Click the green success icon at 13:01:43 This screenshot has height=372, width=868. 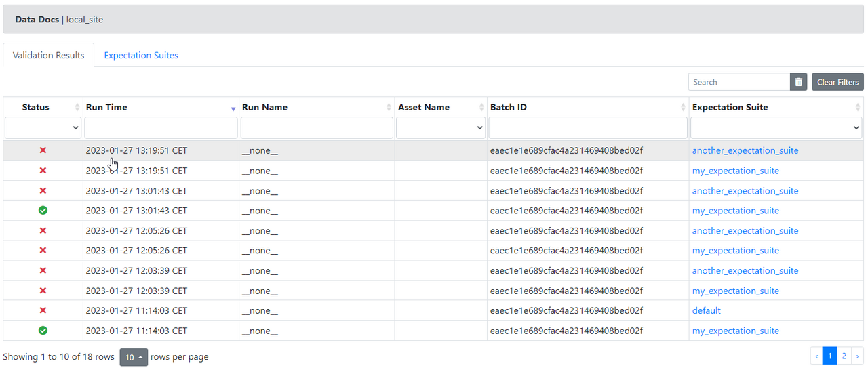(x=43, y=211)
